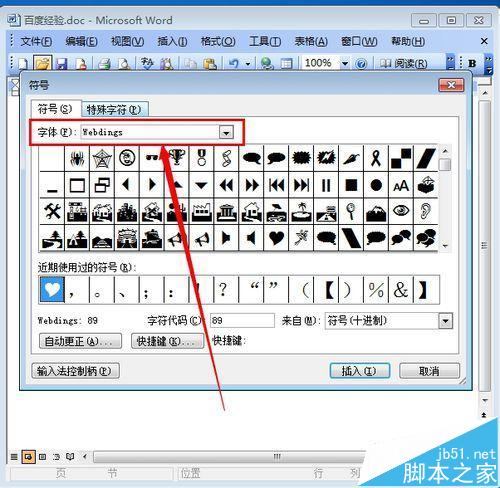Viewport: 500px width, 488px height.
Task: Expand the Undo history dropdown arrow
Action: pyautogui.click(x=248, y=63)
